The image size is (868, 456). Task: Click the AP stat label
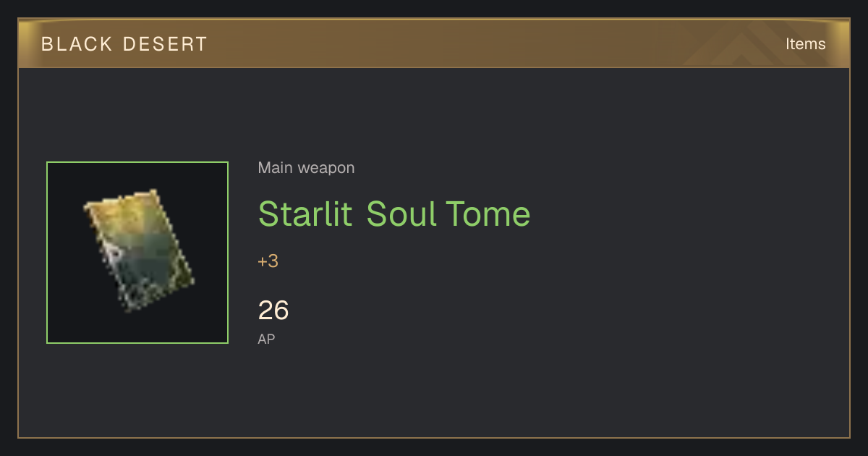click(x=266, y=339)
